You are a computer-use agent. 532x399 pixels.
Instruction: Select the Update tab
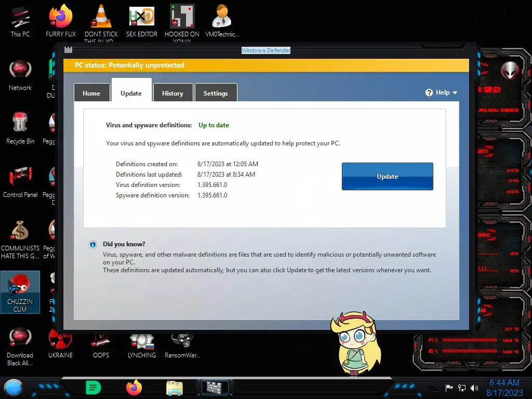pyautogui.click(x=131, y=90)
